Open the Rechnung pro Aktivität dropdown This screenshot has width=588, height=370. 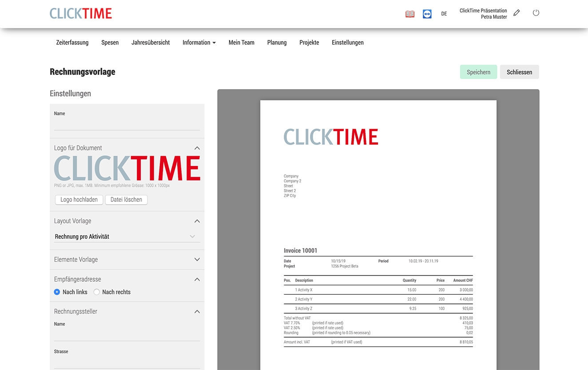click(x=127, y=236)
